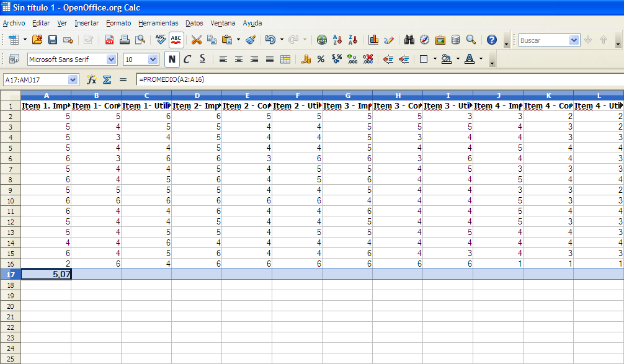This screenshot has width=624, height=364.
Task: Open the Formato menu
Action: pos(118,23)
